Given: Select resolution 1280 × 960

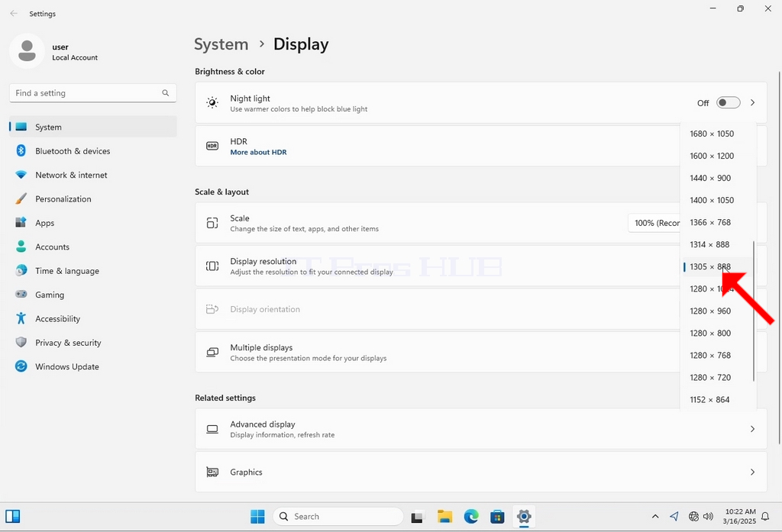Looking at the screenshot, I should coord(718,311).
